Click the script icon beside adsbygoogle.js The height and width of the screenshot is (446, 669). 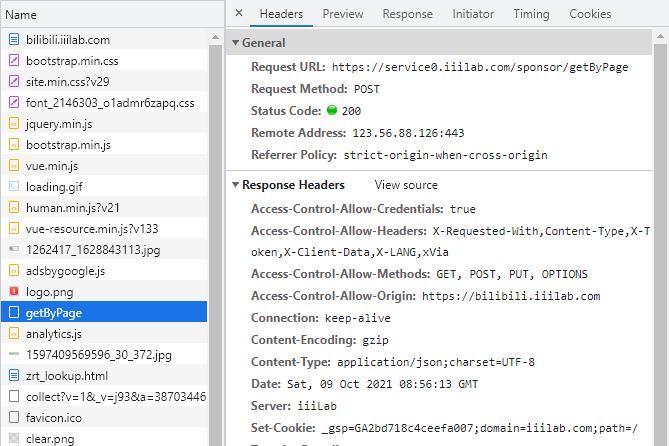[x=14, y=271]
